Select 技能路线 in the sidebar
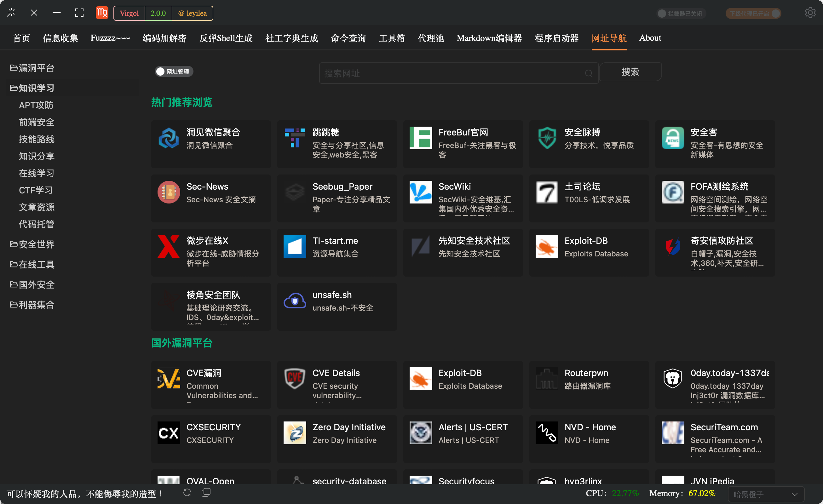 tap(37, 139)
